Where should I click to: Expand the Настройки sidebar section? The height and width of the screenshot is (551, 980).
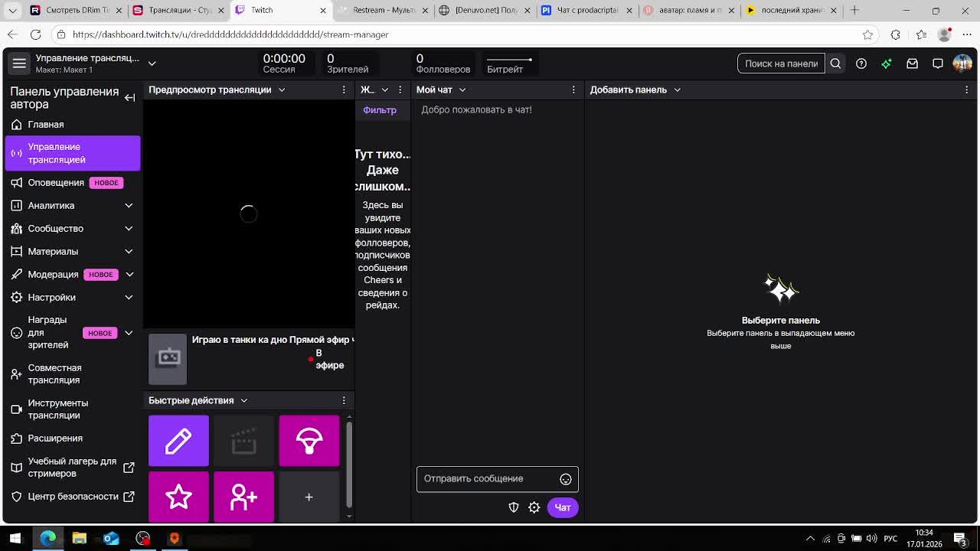129,297
